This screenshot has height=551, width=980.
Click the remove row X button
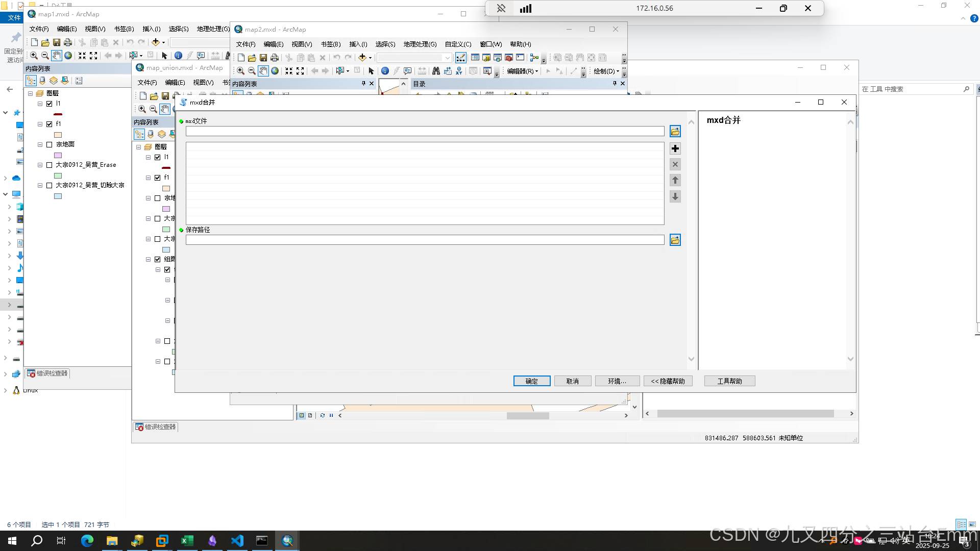[x=675, y=164]
